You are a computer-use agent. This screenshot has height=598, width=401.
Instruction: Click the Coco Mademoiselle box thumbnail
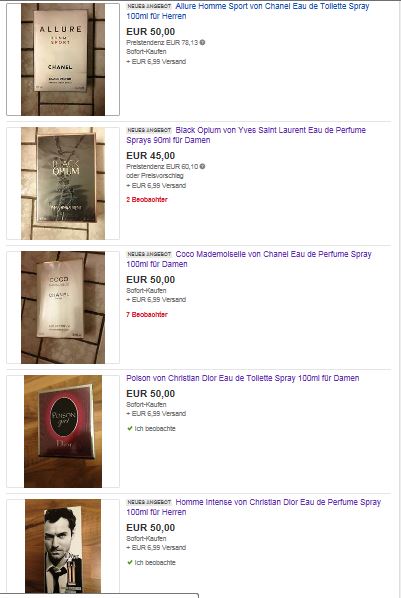tap(63, 307)
